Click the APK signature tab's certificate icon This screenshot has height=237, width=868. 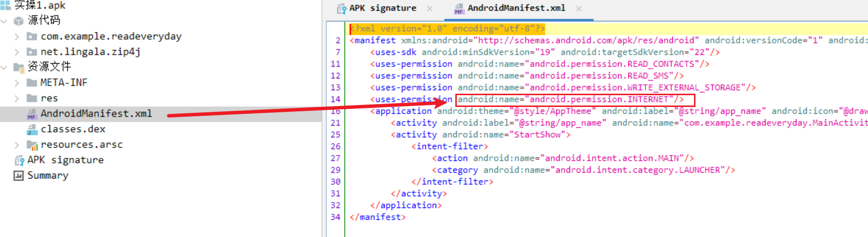tap(342, 8)
